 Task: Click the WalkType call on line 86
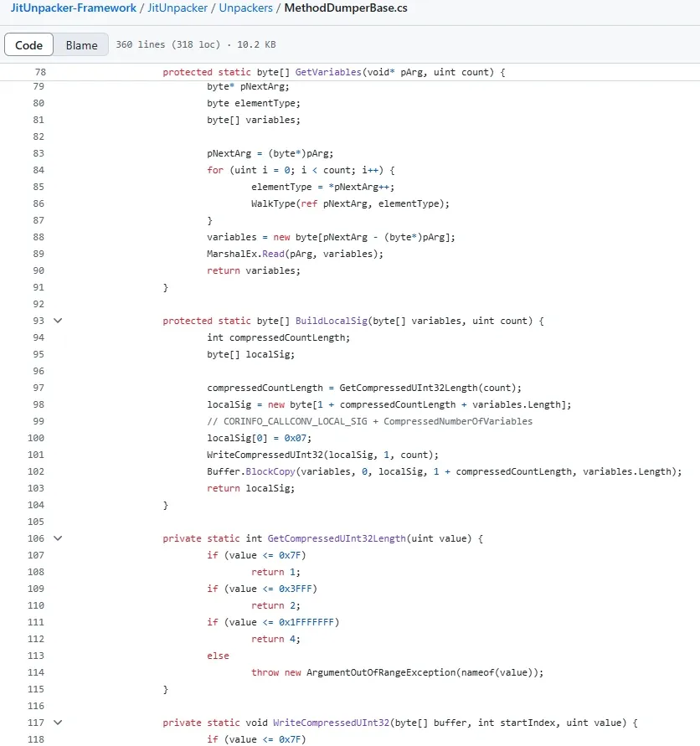coord(350,203)
